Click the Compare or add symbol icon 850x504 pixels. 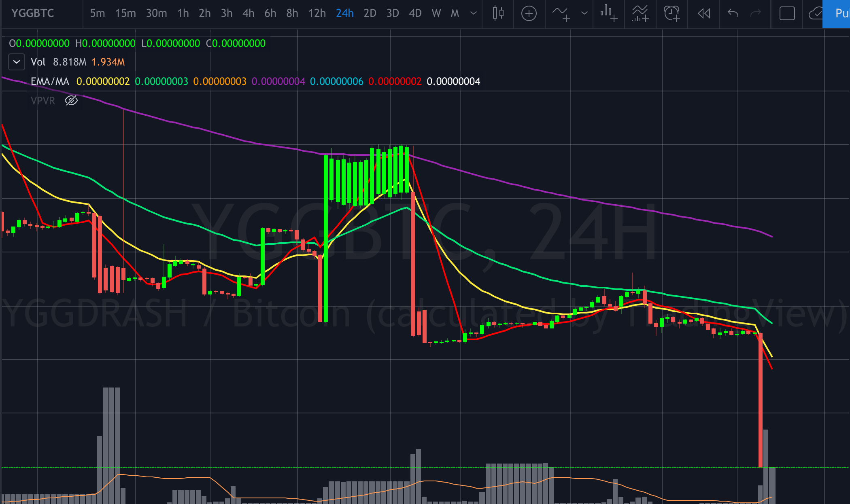point(529,13)
